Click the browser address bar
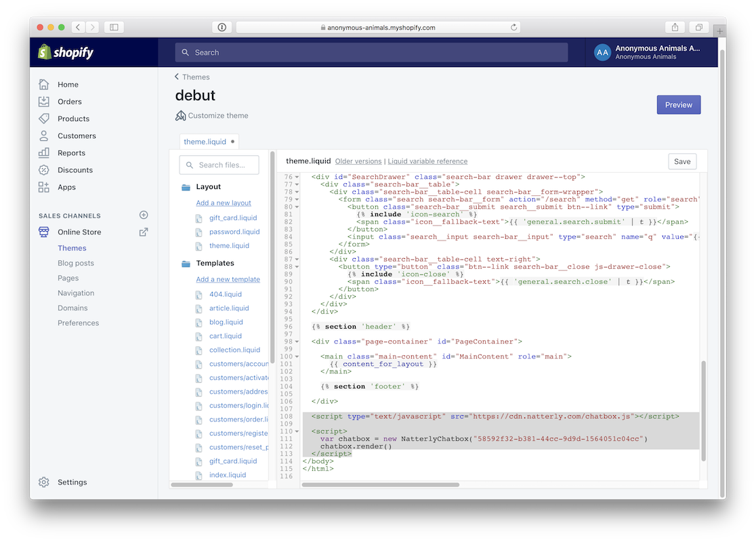Screen dimensions: 756x542 [377, 27]
